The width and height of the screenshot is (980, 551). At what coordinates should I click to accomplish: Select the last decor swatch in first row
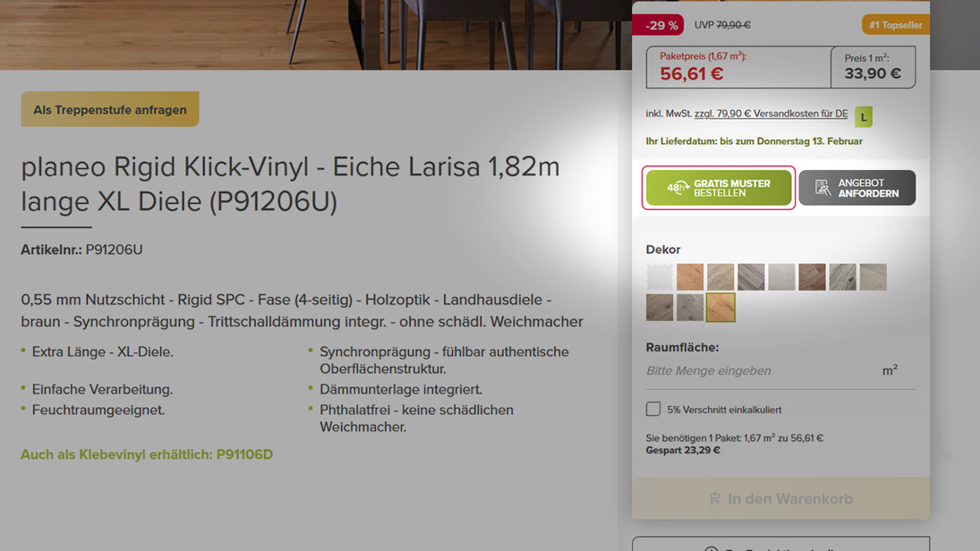[873, 276]
